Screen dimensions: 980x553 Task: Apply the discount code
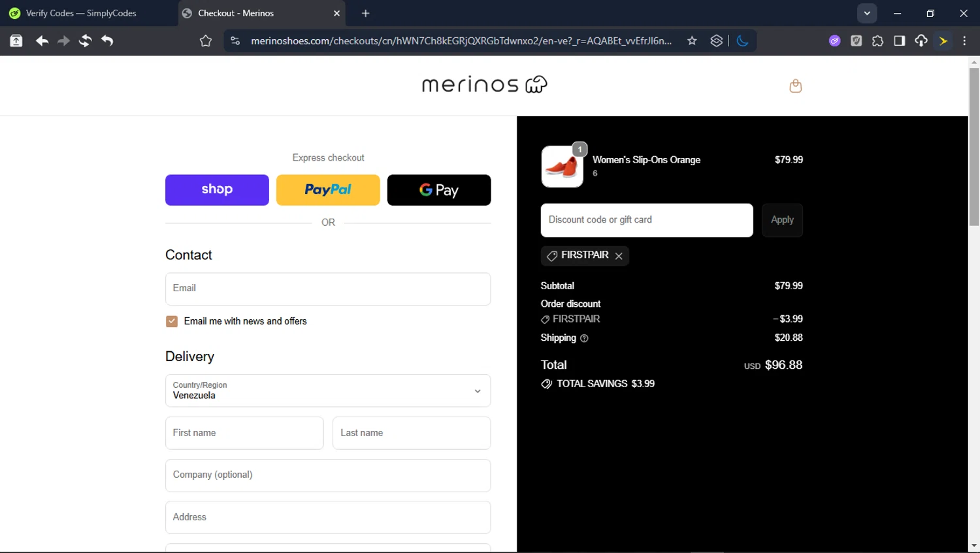pos(782,220)
